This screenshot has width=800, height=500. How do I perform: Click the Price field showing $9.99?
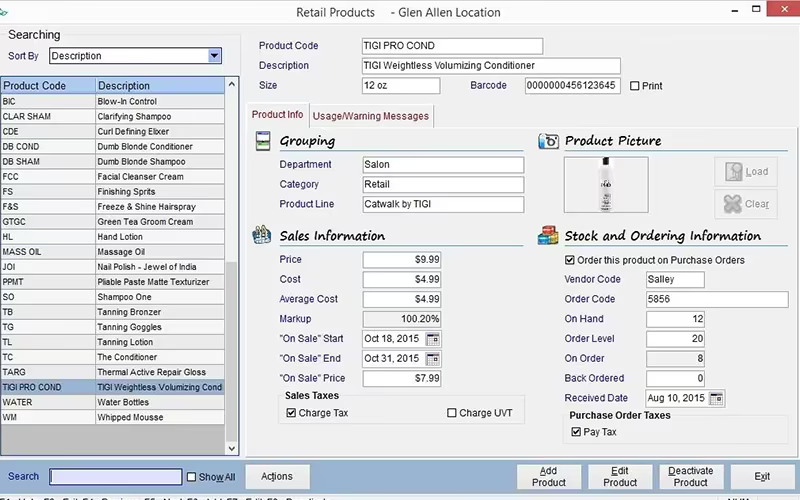click(402, 260)
